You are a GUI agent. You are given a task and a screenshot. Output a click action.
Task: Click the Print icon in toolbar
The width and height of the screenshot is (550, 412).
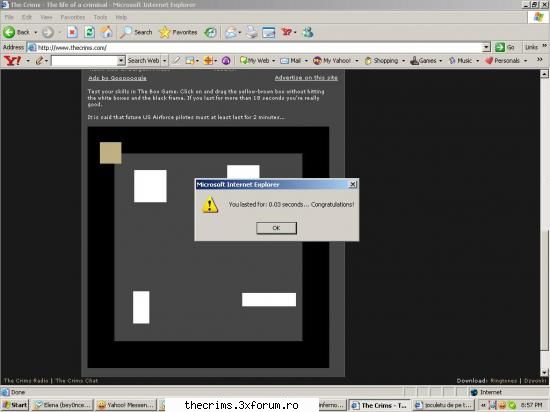pyautogui.click(x=251, y=32)
